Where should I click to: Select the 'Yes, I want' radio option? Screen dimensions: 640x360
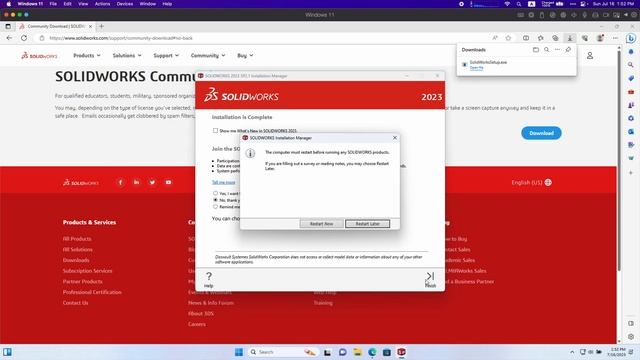coord(215,193)
